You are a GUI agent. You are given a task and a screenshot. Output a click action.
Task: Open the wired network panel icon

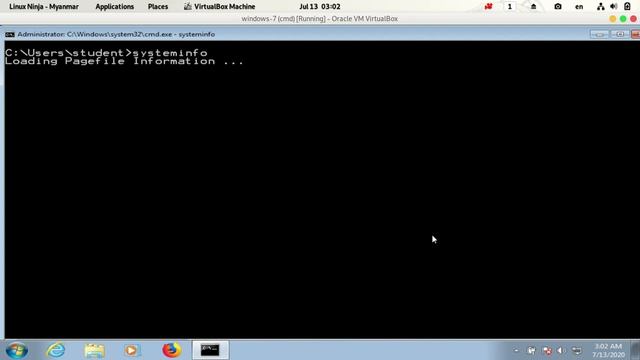click(x=600, y=7)
